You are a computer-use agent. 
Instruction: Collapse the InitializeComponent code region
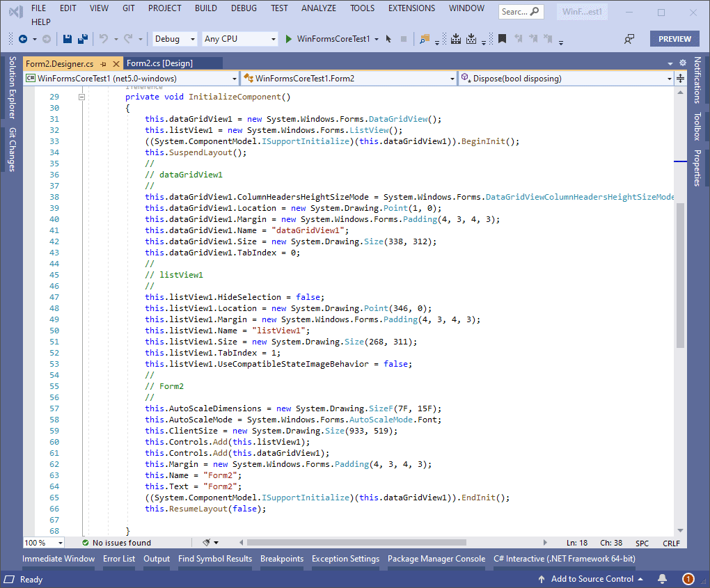(x=82, y=97)
